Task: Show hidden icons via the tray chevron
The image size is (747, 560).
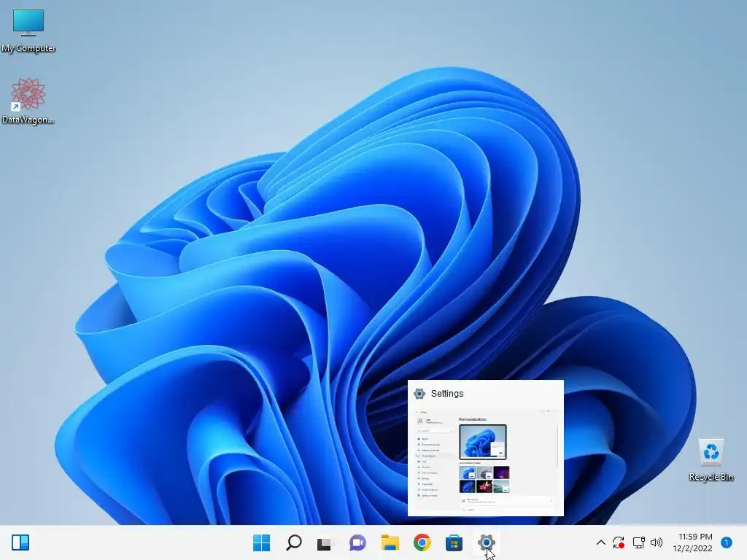Action: [601, 542]
